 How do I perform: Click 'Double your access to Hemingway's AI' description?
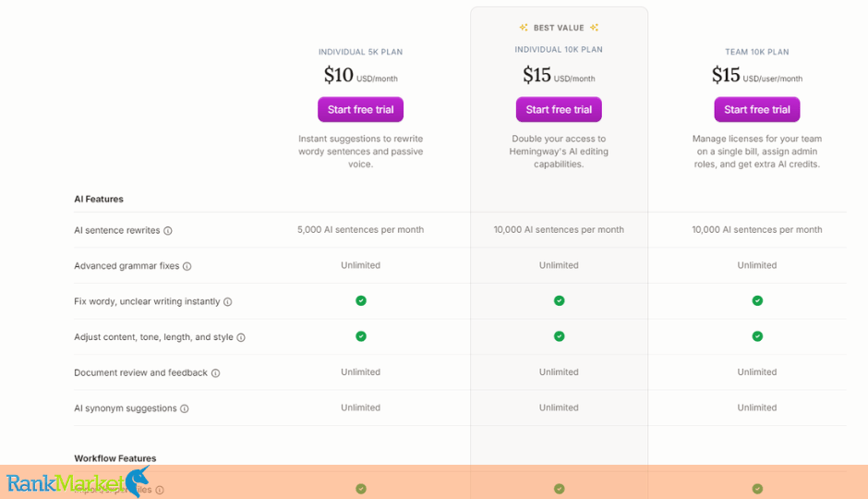point(559,152)
